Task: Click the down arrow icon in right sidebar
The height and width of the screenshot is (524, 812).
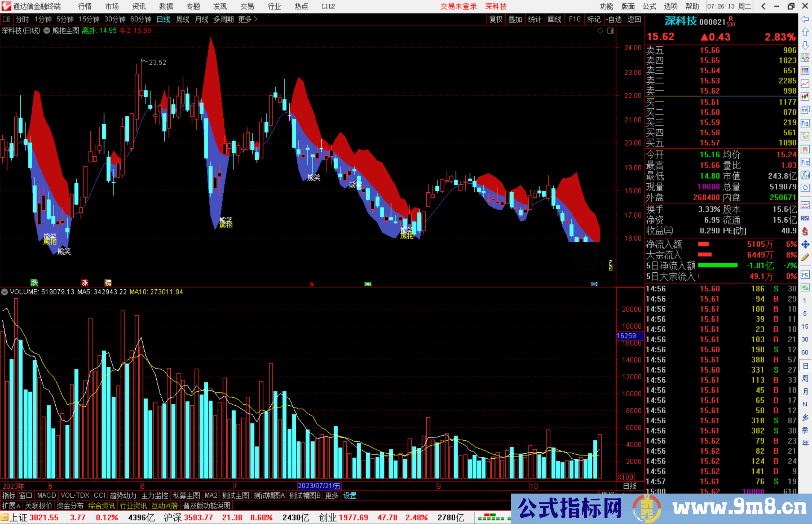Action: (805, 45)
